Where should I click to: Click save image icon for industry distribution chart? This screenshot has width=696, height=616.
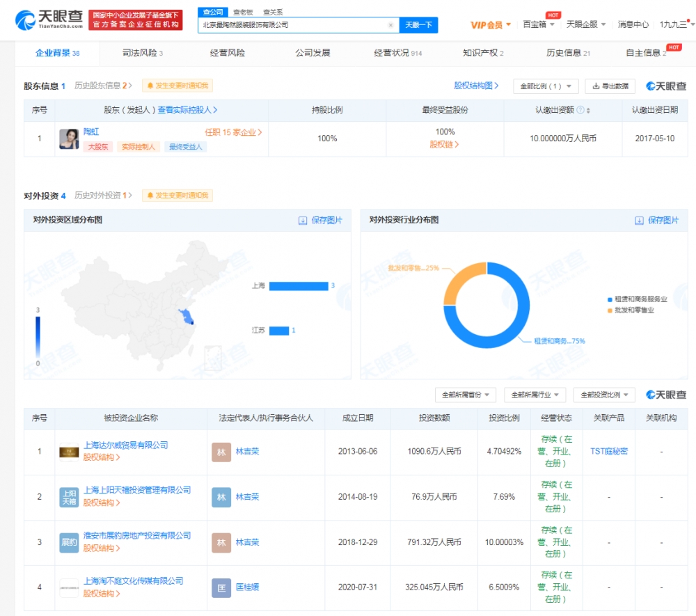pos(639,221)
